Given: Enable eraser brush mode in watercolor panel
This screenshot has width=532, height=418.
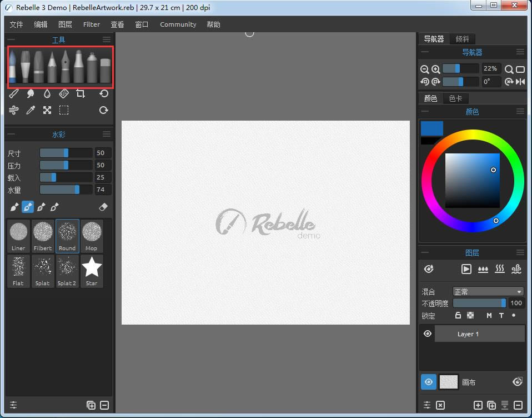Looking at the screenshot, I should (103, 207).
